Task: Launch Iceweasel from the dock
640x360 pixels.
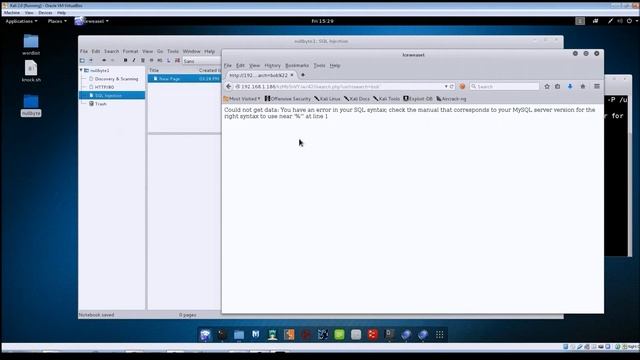Action: coord(205,335)
